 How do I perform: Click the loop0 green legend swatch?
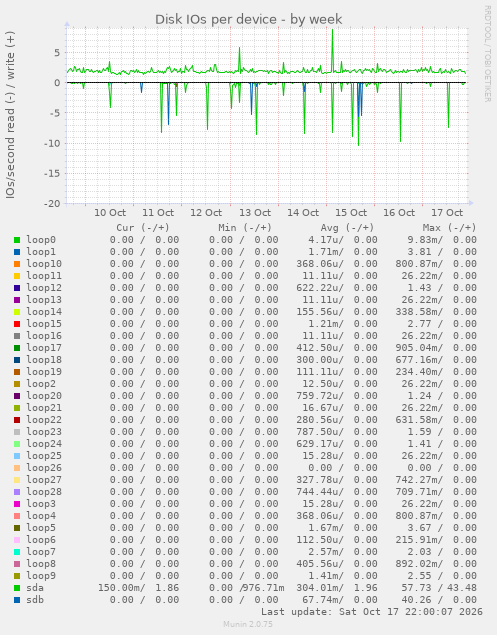pyautogui.click(x=17, y=240)
